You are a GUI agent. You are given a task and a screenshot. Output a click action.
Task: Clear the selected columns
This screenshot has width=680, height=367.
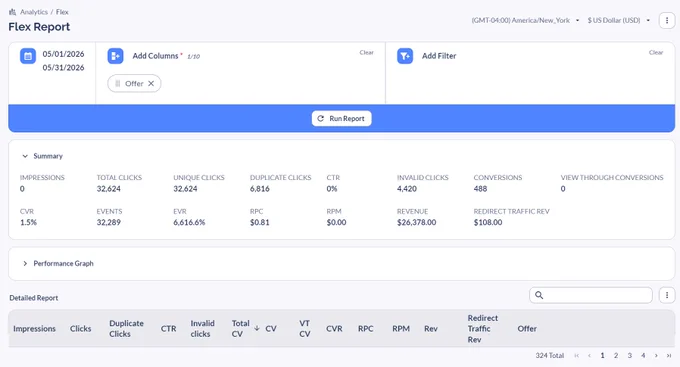click(366, 52)
